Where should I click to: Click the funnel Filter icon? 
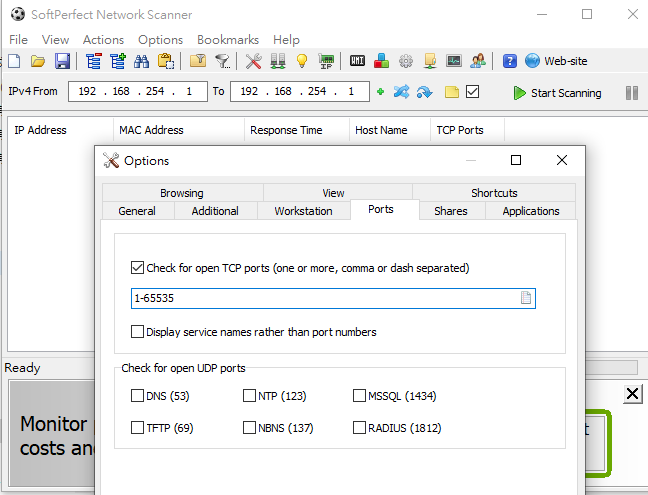click(x=223, y=62)
